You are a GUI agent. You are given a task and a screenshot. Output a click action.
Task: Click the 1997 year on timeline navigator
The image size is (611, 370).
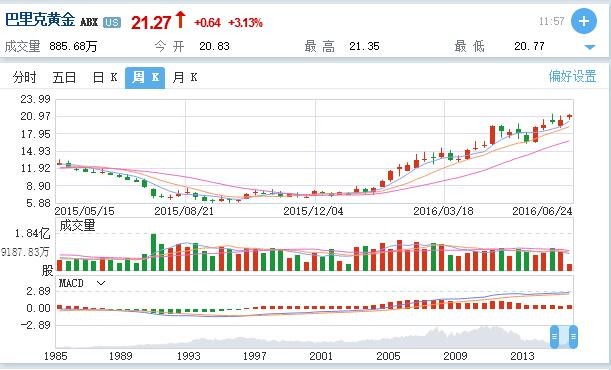click(x=255, y=356)
